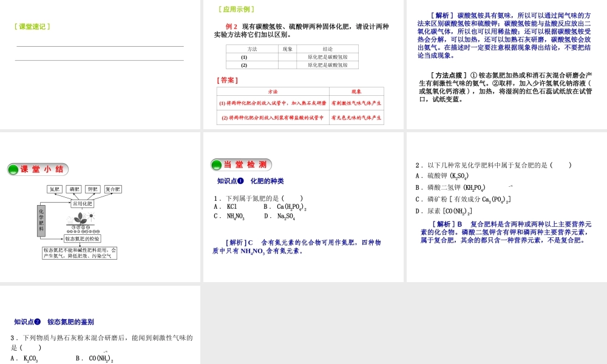
Task: Click the 磷肥 box in the diagram
Action: pyautogui.click(x=74, y=189)
